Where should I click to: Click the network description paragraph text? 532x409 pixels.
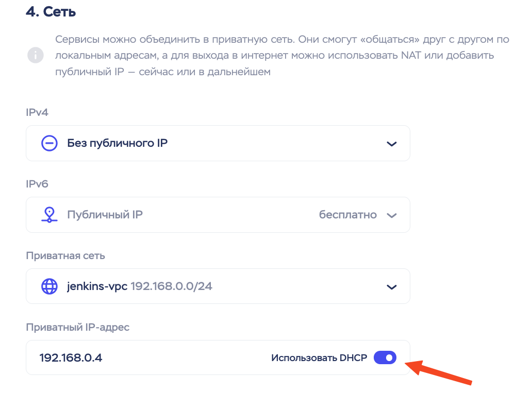[x=282, y=56]
